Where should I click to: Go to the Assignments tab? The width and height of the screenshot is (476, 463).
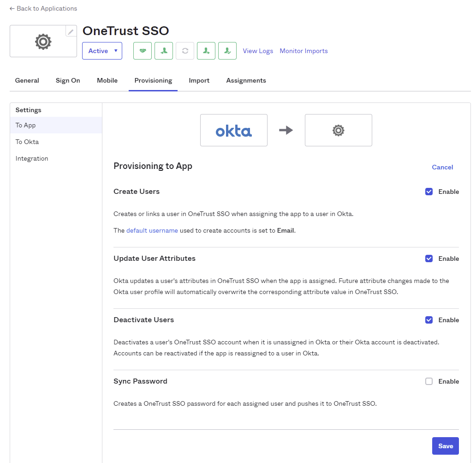[246, 80]
